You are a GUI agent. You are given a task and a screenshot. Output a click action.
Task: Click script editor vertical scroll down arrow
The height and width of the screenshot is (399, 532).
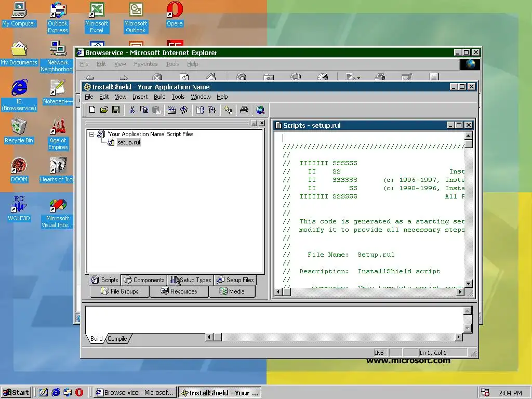coord(469,283)
